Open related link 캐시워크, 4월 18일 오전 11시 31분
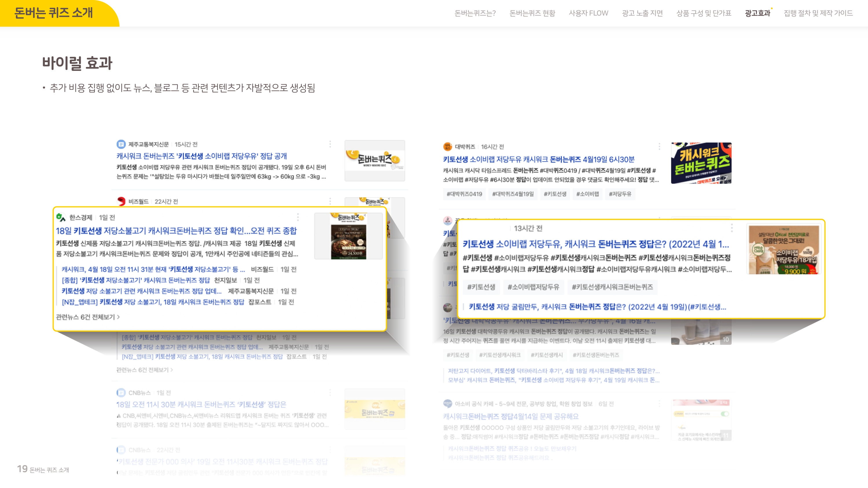This screenshot has height=488, width=868. click(153, 269)
